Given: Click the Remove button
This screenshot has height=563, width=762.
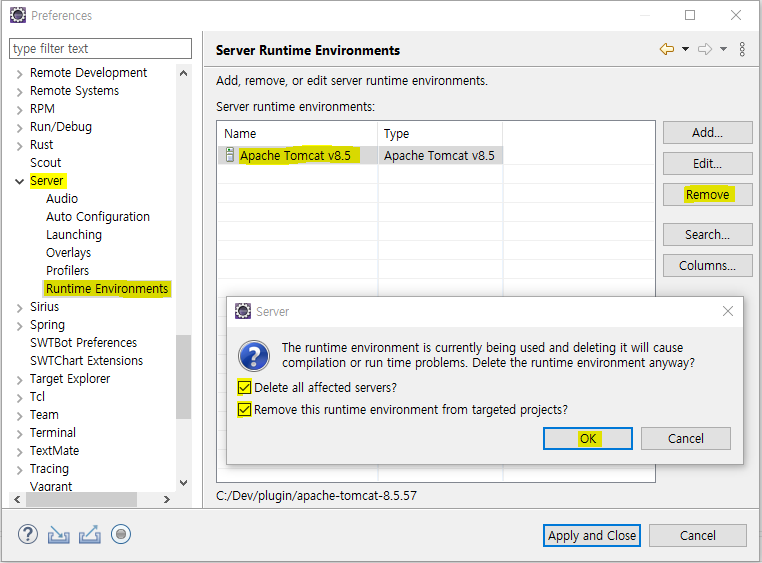Looking at the screenshot, I should point(708,194).
